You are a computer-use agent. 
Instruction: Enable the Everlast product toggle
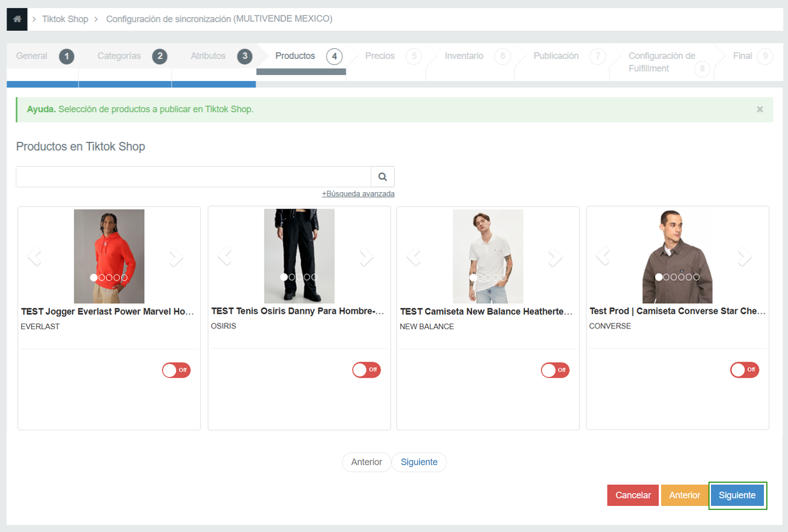pyautogui.click(x=176, y=370)
